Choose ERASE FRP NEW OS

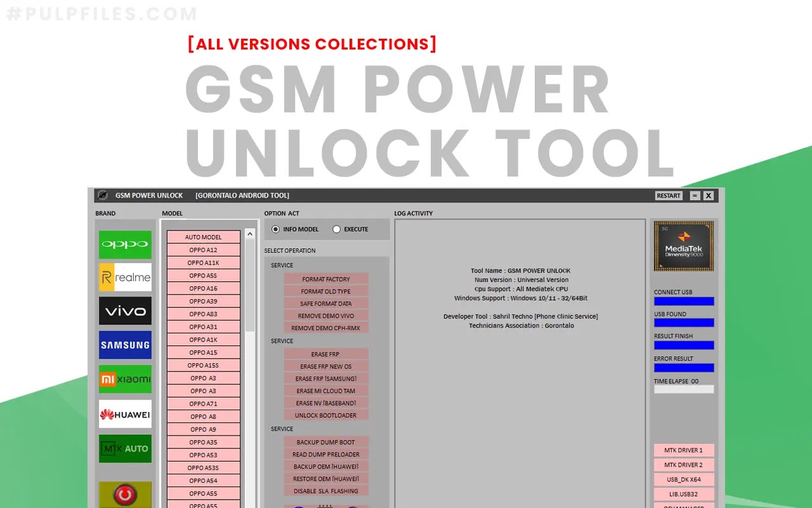326,366
